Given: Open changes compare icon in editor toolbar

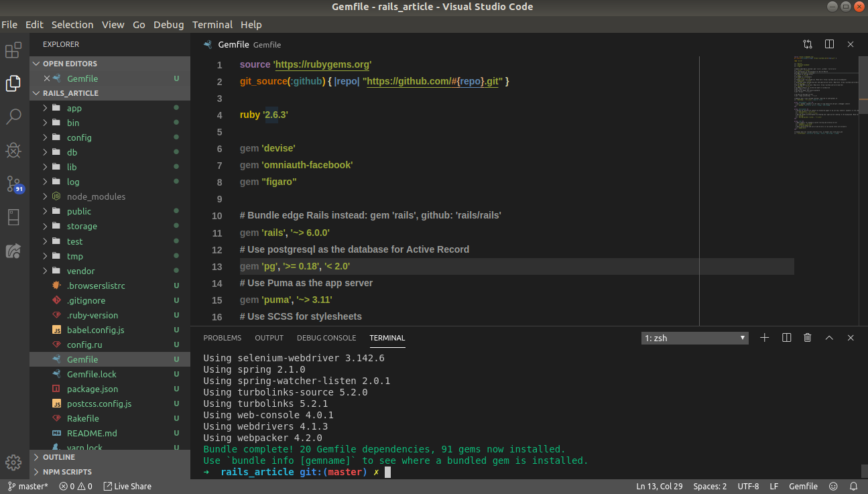Looking at the screenshot, I should [808, 44].
